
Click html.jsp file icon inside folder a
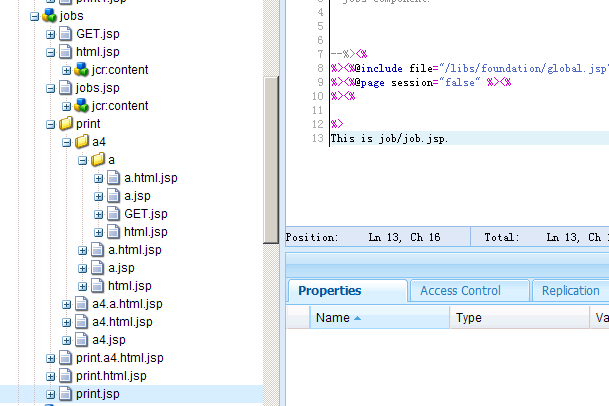[114, 232]
